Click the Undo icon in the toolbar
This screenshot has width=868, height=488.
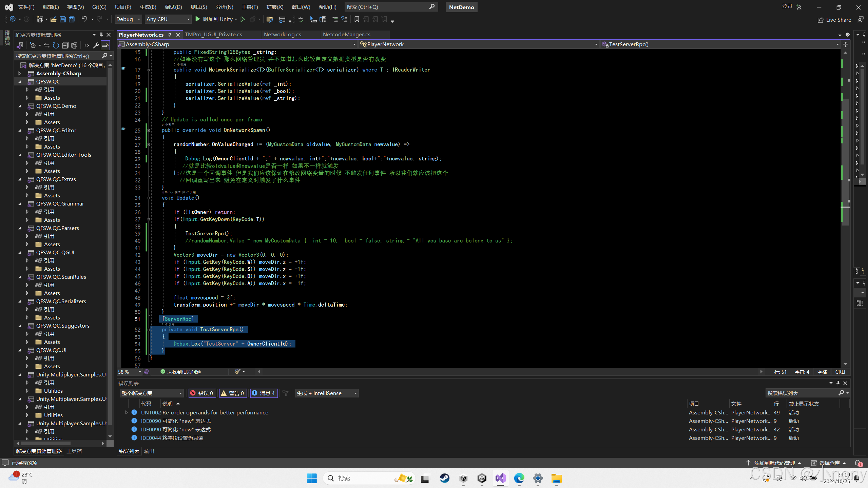coord(84,19)
